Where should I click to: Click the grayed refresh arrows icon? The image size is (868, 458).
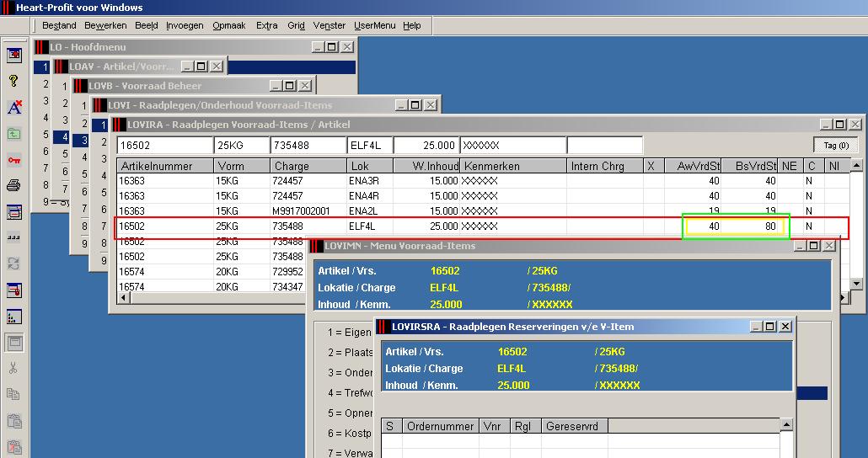[14, 264]
